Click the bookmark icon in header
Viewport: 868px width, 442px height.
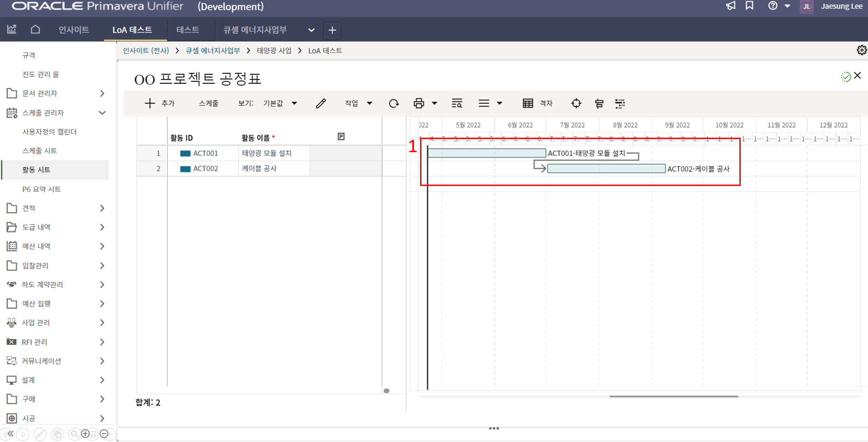(749, 6)
